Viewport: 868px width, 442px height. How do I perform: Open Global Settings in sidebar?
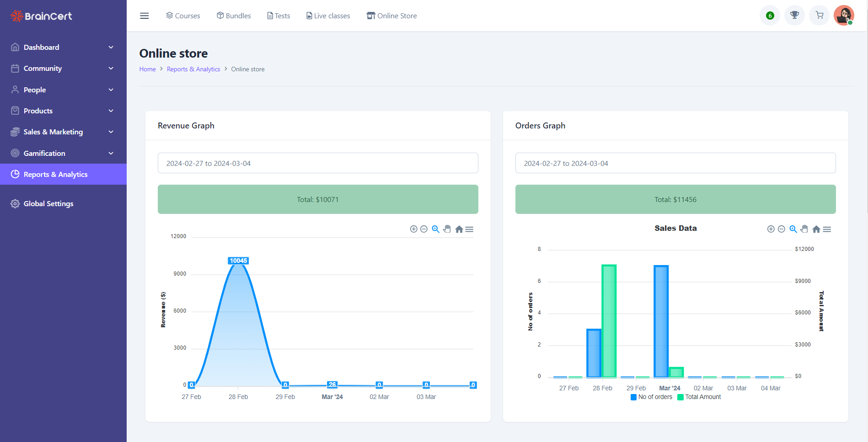[x=63, y=203]
